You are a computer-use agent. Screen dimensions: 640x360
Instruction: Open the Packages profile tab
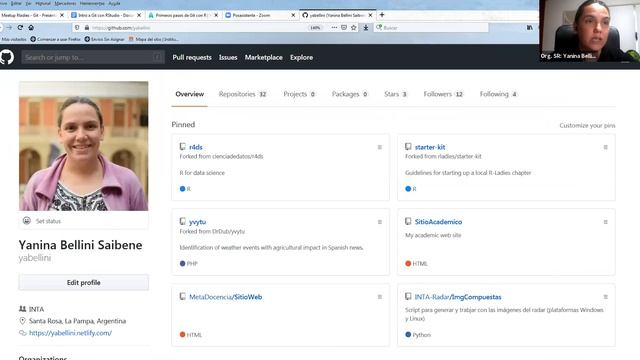(349, 94)
